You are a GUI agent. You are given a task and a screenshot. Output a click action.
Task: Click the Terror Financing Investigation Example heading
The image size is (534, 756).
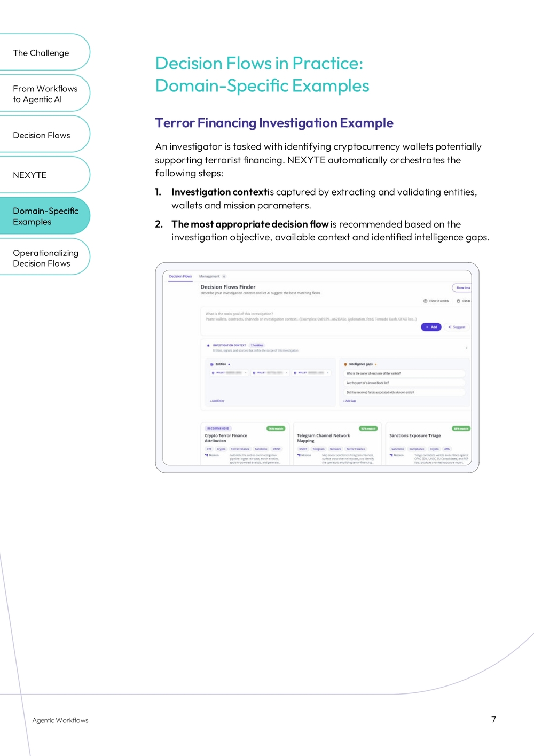click(274, 123)
